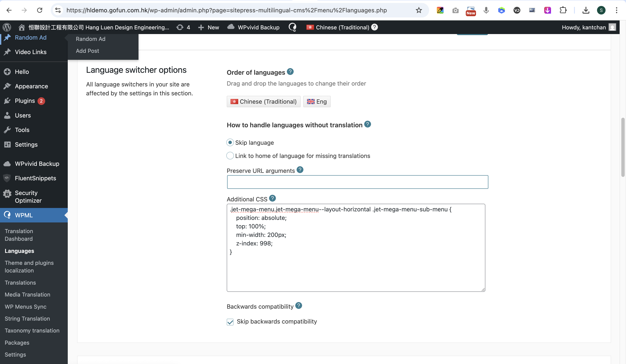
Task: Uncheck Skip backwards compatibility checkbox
Action: (230, 322)
